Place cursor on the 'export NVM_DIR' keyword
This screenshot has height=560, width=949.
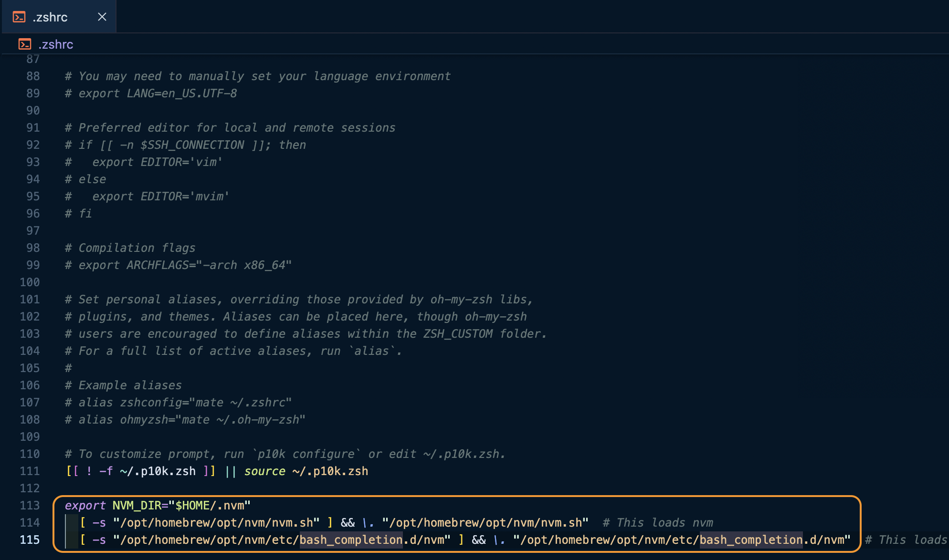point(85,506)
